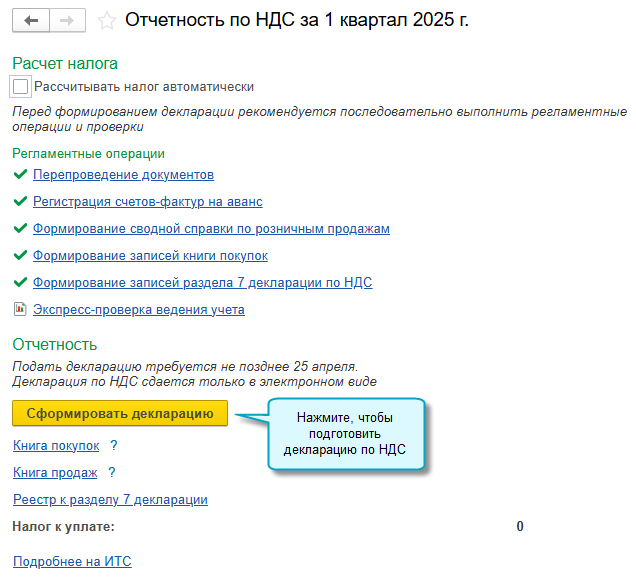Add page to favorites with star icon
Viewport: 636px width, 581px height.
tap(107, 20)
